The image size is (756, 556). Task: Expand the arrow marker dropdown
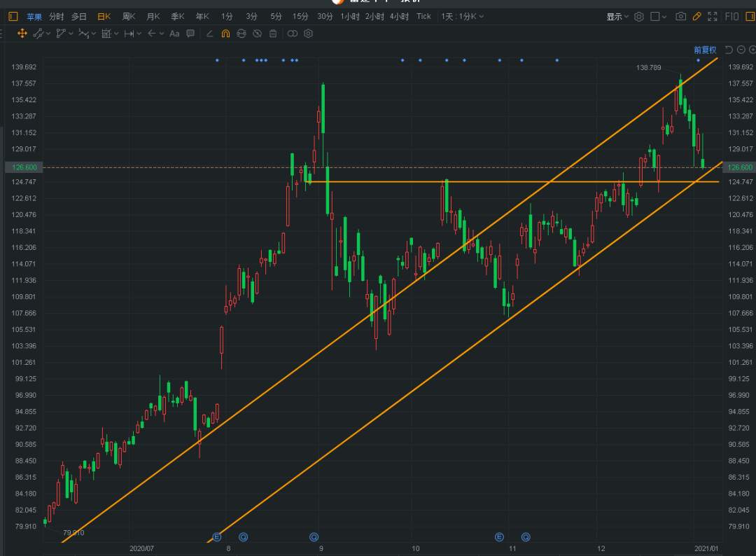click(162, 34)
